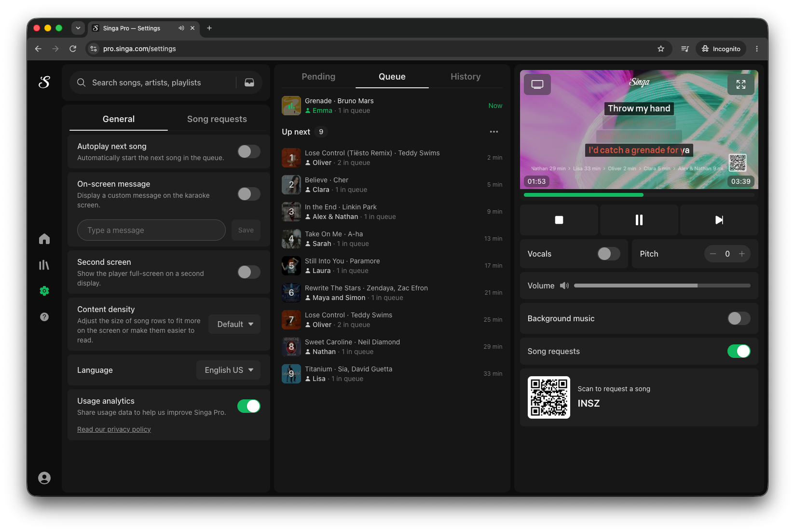Turn on Second screen toggle
Image resolution: width=795 pixels, height=532 pixels.
pos(249,272)
